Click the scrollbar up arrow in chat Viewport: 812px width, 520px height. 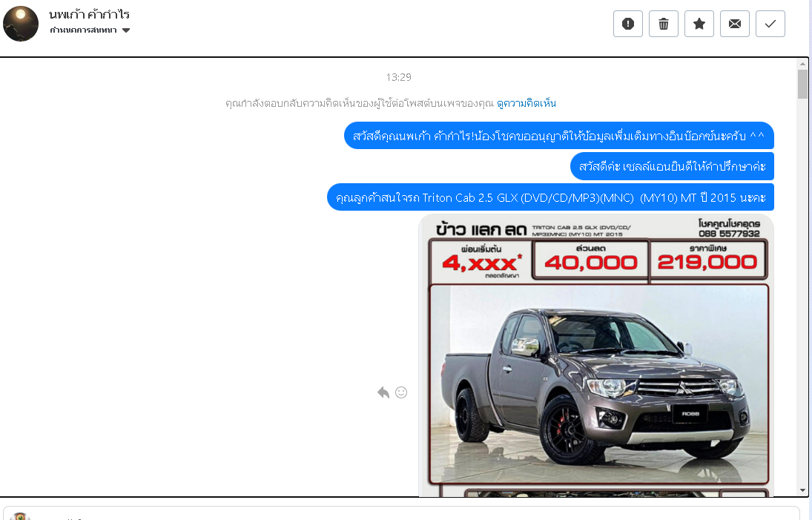pyautogui.click(x=802, y=64)
